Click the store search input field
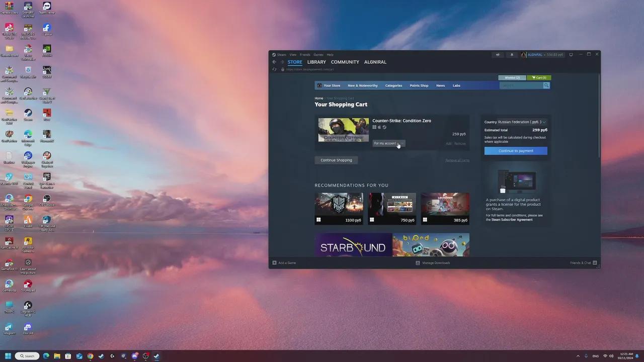This screenshot has height=362, width=644. [x=521, y=85]
